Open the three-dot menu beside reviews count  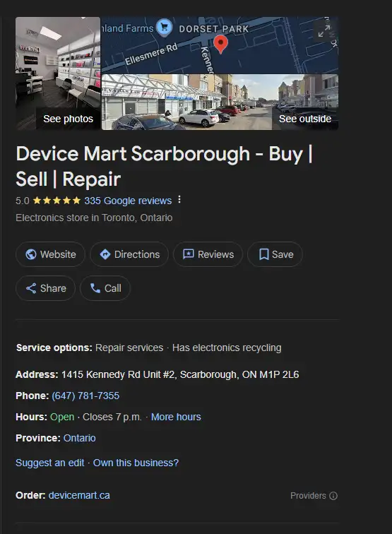click(179, 200)
